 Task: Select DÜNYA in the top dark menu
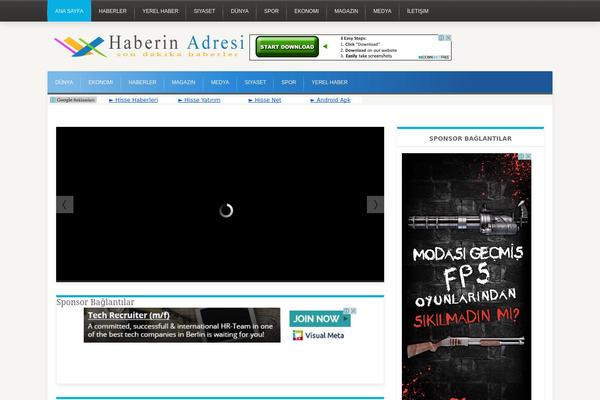coord(240,11)
